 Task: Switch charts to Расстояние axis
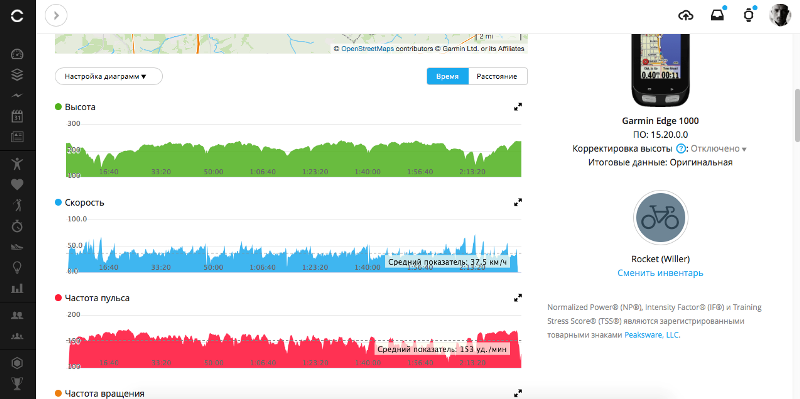(497, 77)
